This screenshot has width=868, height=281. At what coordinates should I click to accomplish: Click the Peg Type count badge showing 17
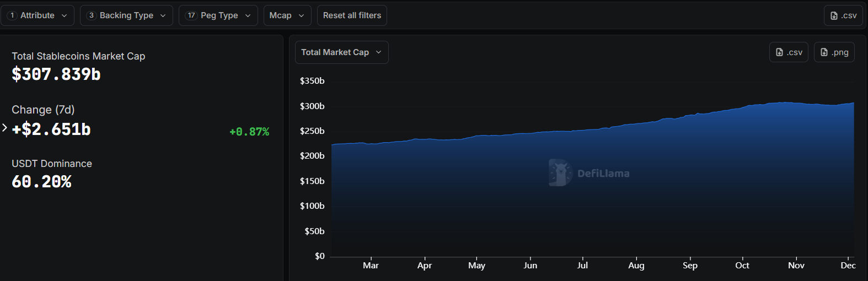point(191,15)
